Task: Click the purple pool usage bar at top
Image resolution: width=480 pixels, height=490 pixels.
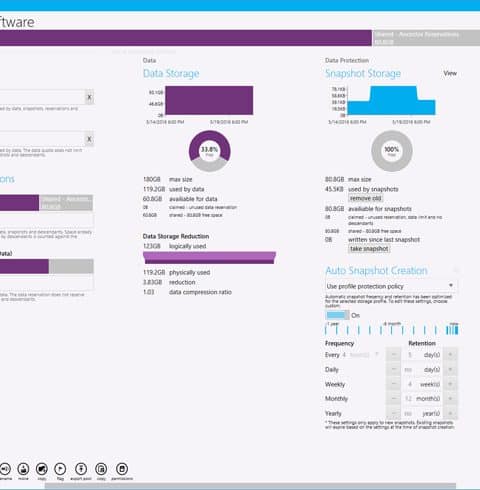Action: (x=186, y=38)
